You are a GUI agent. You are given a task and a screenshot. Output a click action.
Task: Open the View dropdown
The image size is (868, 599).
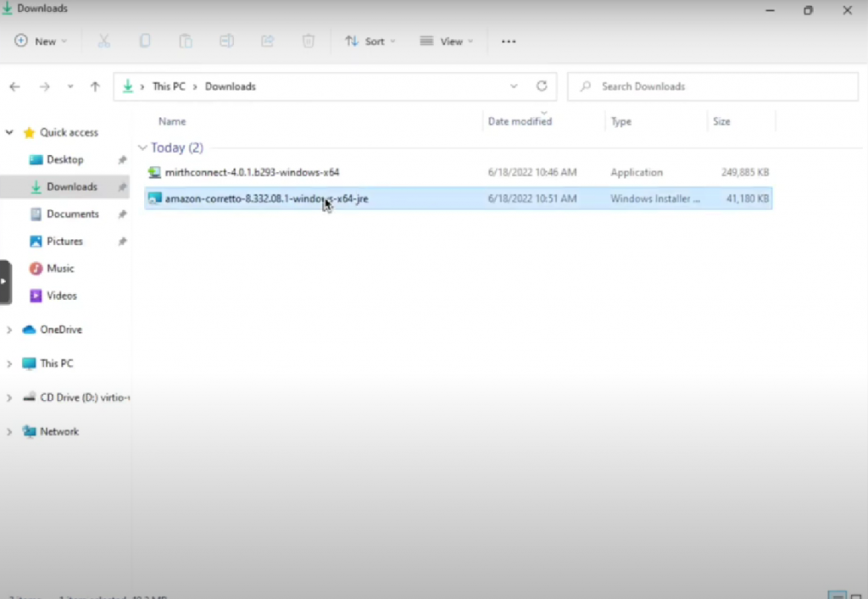coord(447,42)
